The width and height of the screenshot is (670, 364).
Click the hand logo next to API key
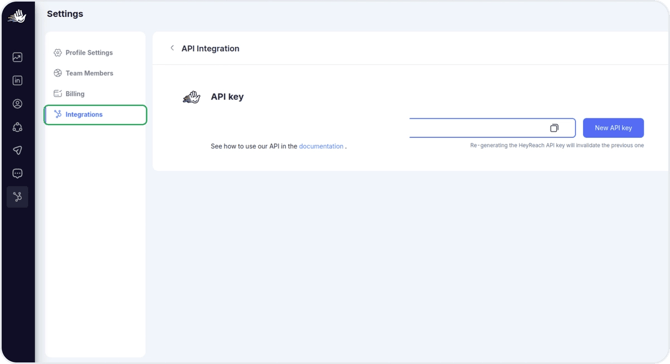point(191,97)
